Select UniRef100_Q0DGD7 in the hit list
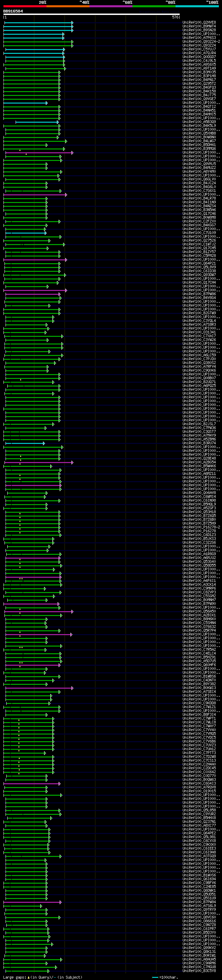This screenshot has width=222, height=980. point(199,57)
